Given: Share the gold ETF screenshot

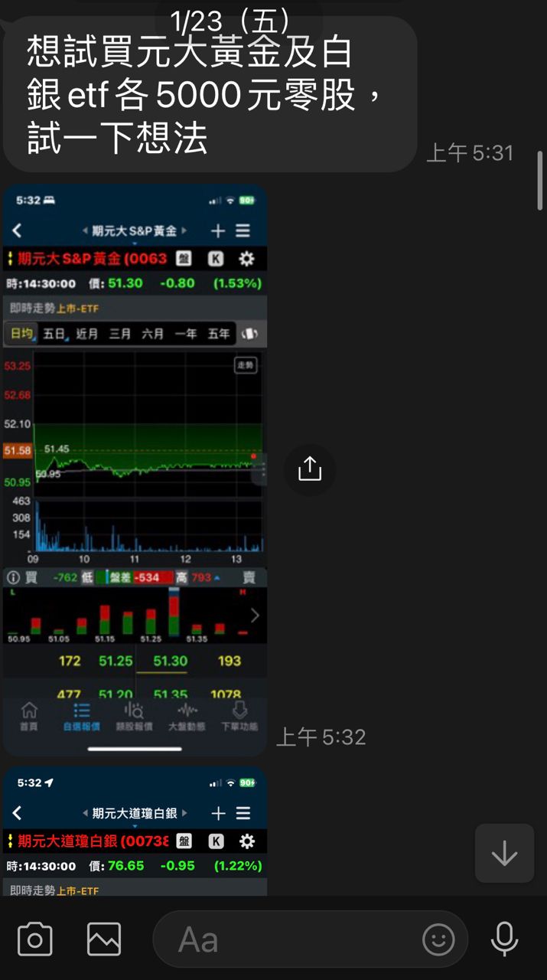Looking at the screenshot, I should click(309, 469).
